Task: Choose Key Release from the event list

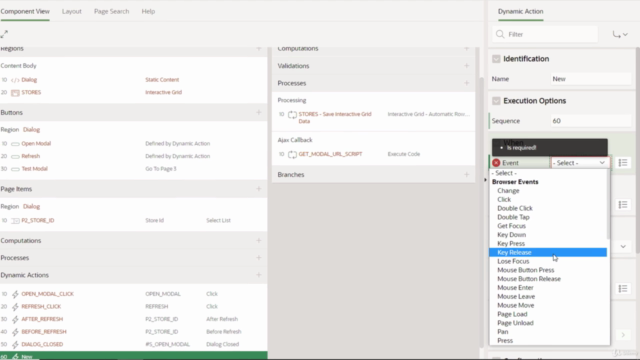Action: 548,253
